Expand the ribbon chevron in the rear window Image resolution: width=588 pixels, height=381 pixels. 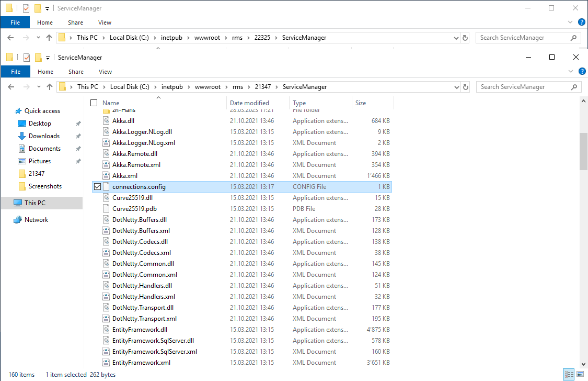point(570,22)
